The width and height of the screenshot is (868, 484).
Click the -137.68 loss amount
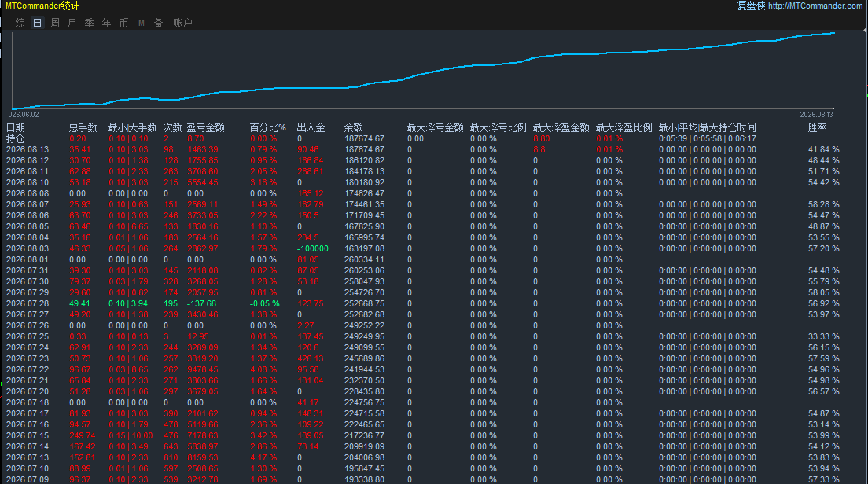pos(202,303)
